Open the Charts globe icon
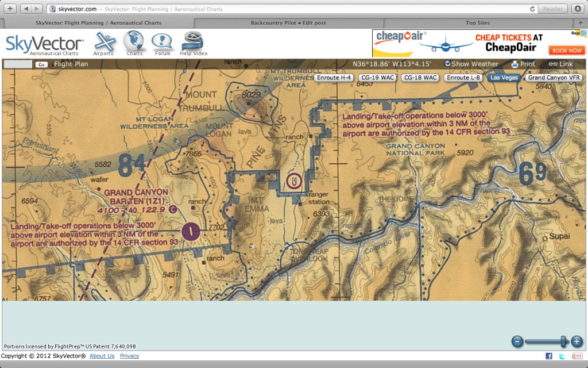 point(134,41)
